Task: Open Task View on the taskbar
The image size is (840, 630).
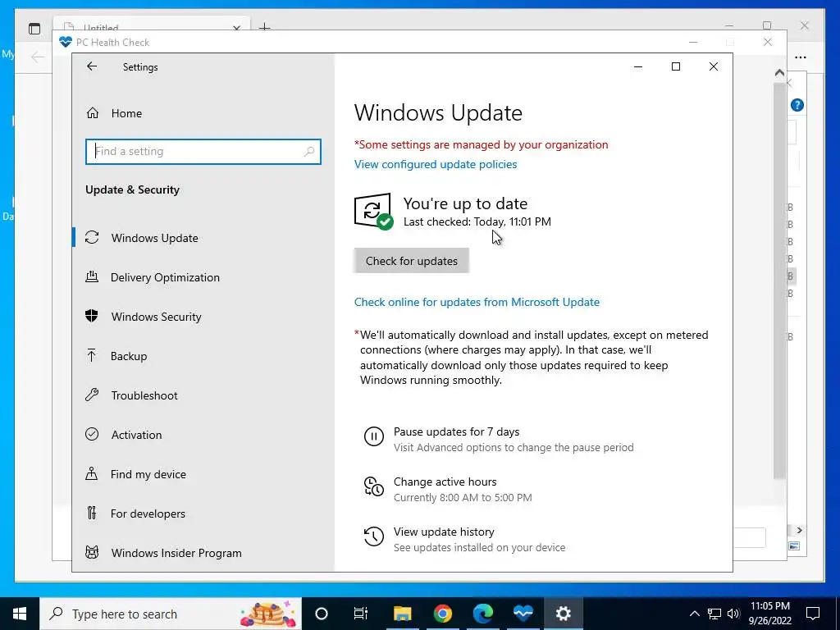Action: pyautogui.click(x=361, y=614)
